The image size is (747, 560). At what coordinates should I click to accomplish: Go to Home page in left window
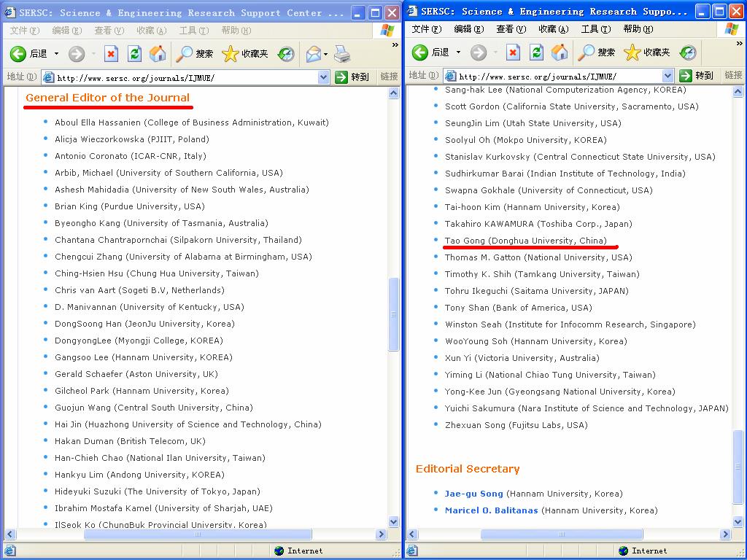pos(158,54)
